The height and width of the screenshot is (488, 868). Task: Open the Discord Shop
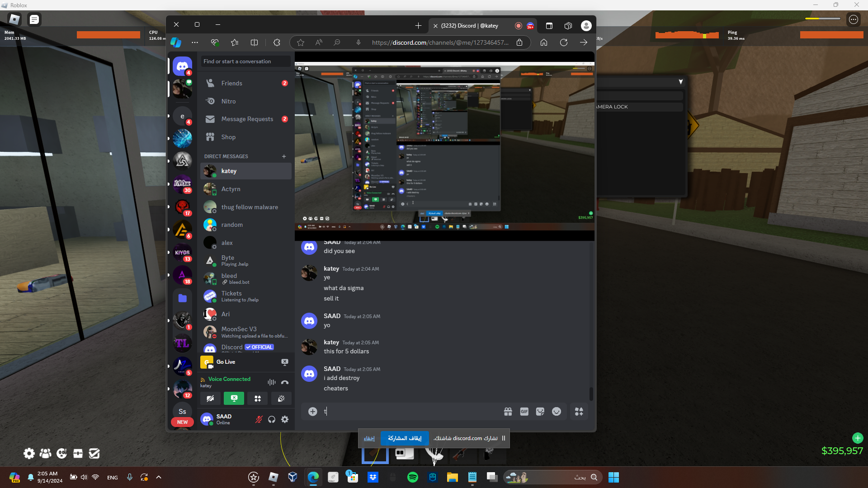pos(246,137)
